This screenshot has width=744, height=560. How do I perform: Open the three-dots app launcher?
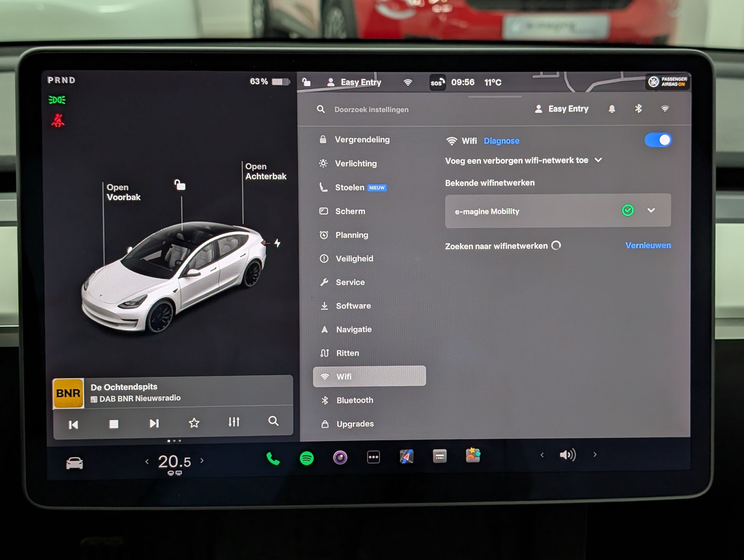coord(373,457)
